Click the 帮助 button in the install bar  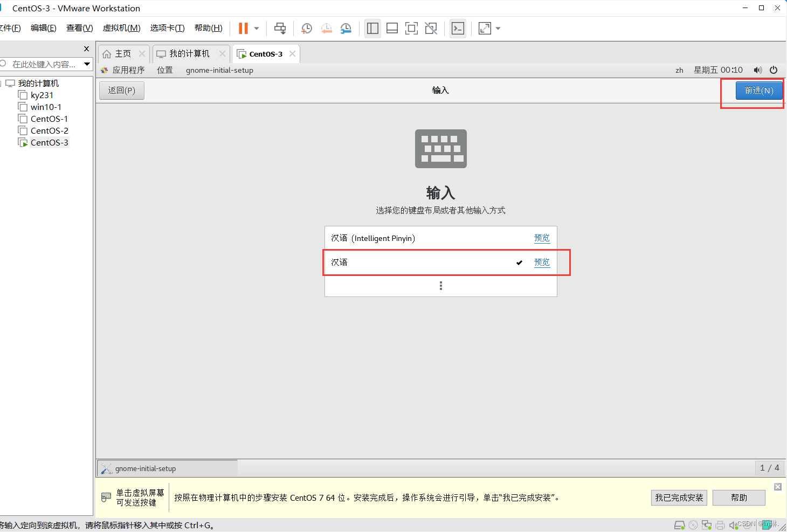(739, 498)
